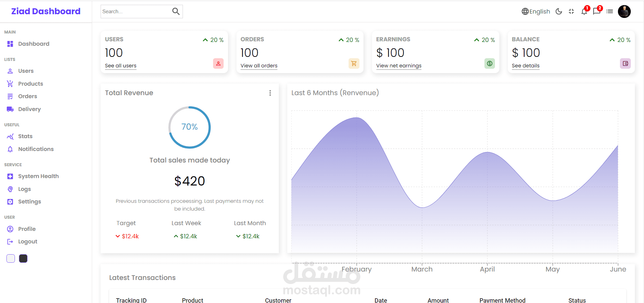Viewport: 644px width, 303px height.
Task: Open the Dashboard menu item
Action: [x=34, y=44]
